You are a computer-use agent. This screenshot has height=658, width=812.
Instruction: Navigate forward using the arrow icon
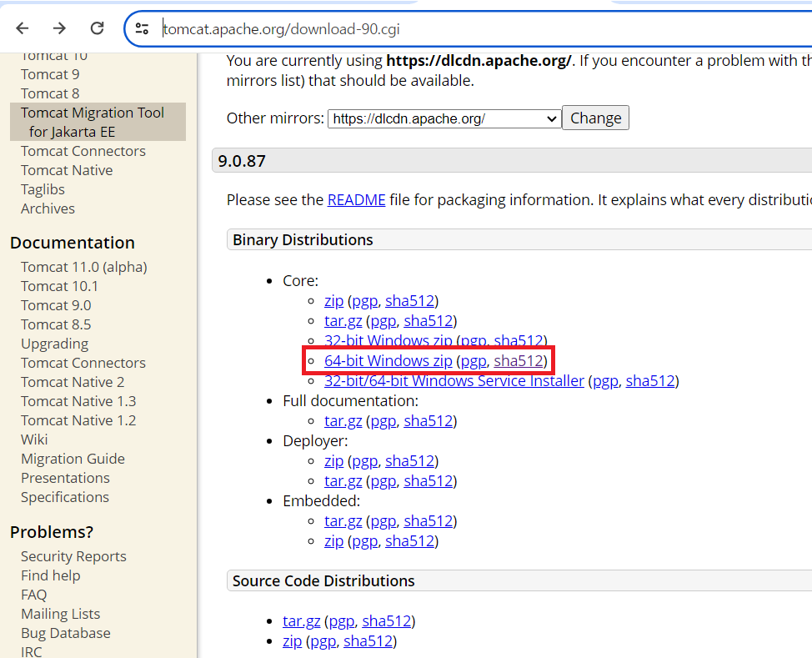pos(59,27)
